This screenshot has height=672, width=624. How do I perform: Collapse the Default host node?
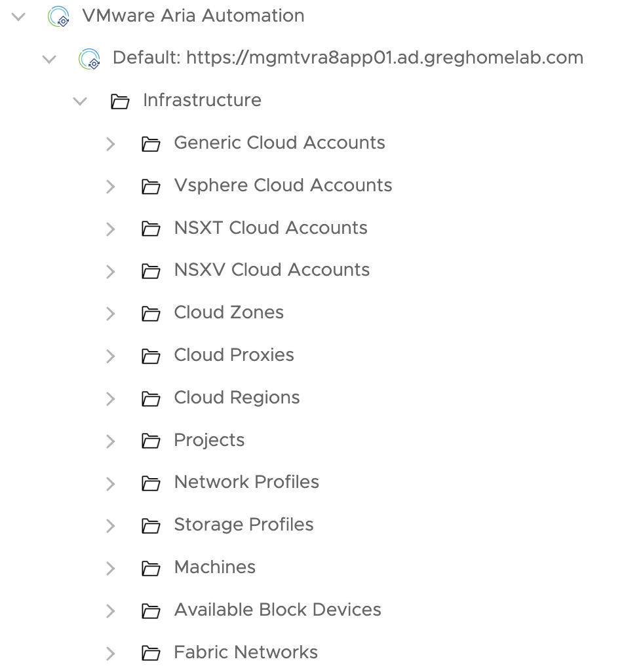click(x=49, y=59)
